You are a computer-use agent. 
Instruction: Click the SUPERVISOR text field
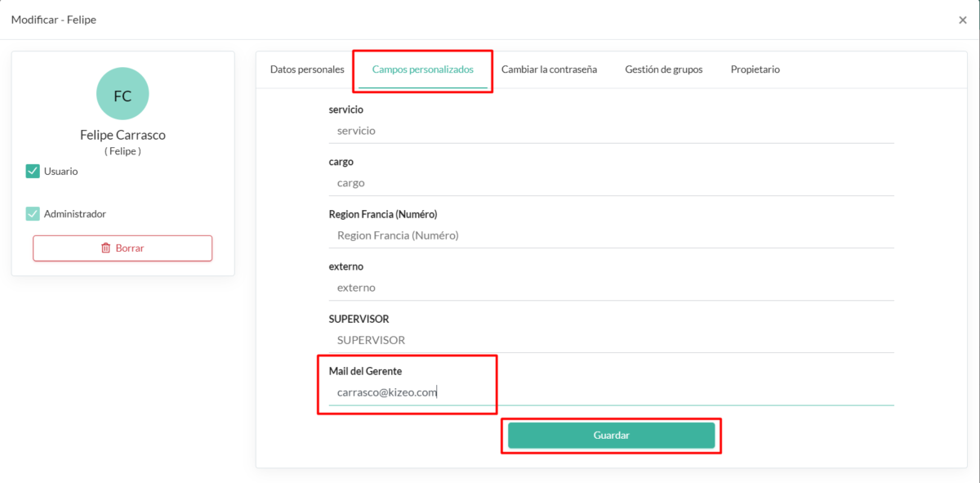[x=612, y=340]
